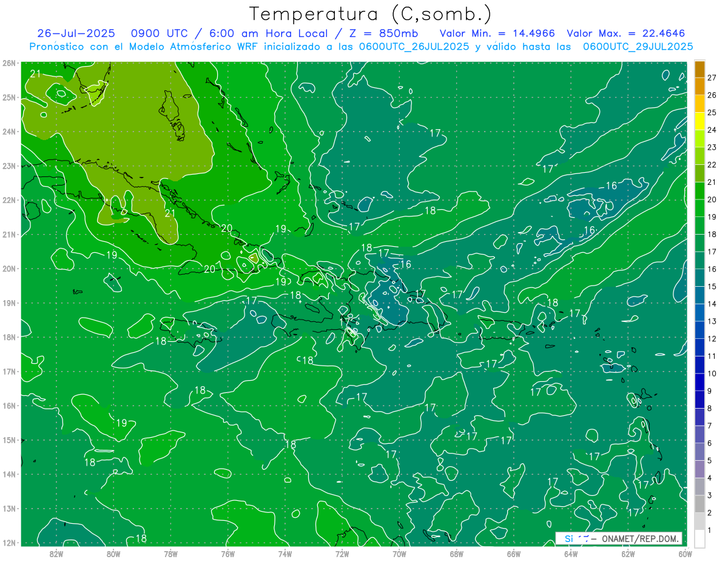Click the 80W longitude axis label

pos(113,554)
